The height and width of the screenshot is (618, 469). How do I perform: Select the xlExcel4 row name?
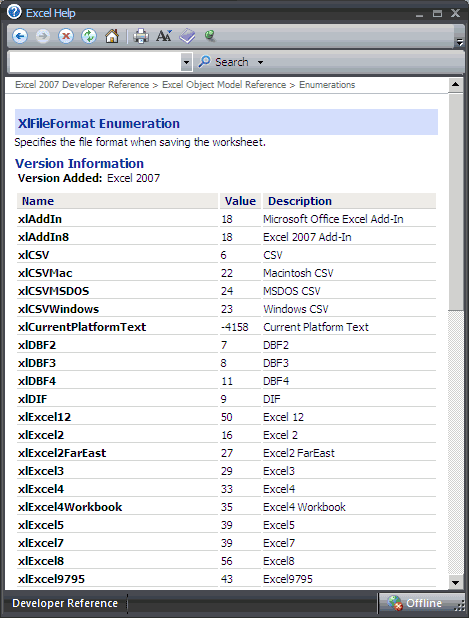click(x=41, y=489)
